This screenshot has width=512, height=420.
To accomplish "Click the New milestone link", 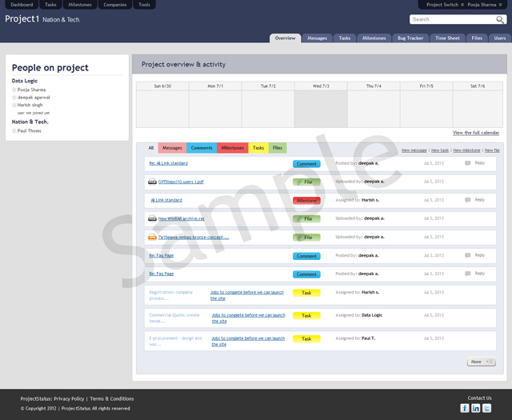I will (466, 150).
